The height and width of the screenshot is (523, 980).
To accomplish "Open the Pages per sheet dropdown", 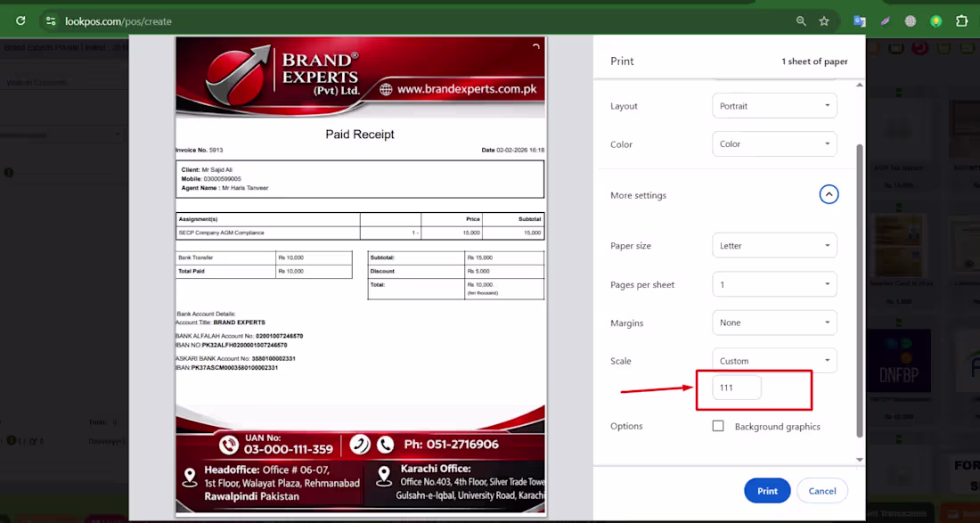I will [774, 284].
